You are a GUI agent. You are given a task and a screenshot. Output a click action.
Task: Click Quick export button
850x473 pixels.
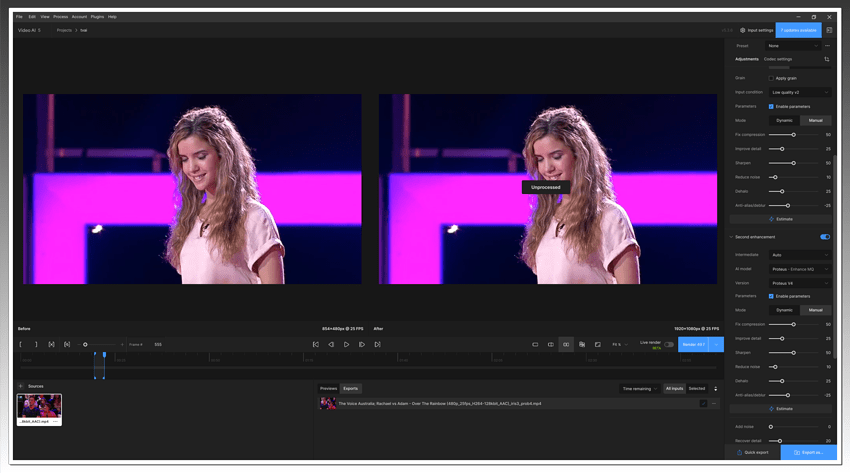[x=753, y=452]
